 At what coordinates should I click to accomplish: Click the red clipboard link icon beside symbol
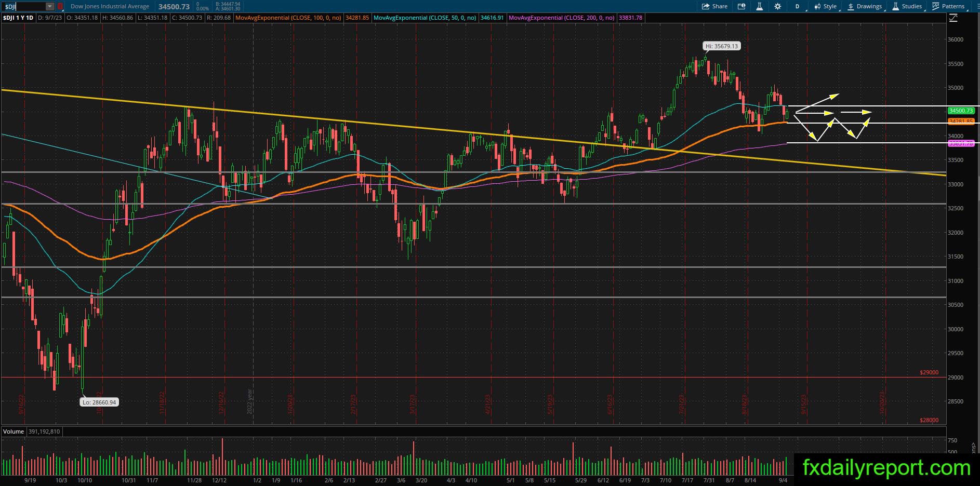pos(60,6)
